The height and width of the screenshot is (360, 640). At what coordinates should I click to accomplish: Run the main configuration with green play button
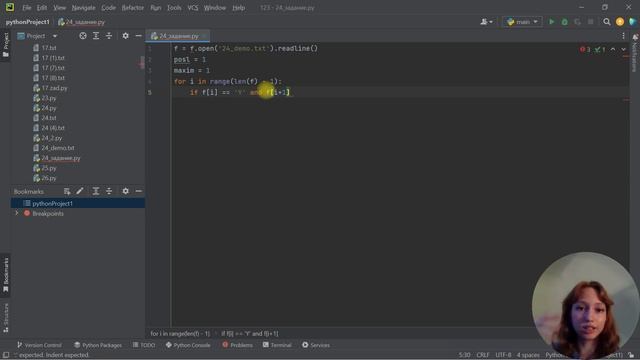tap(551, 22)
